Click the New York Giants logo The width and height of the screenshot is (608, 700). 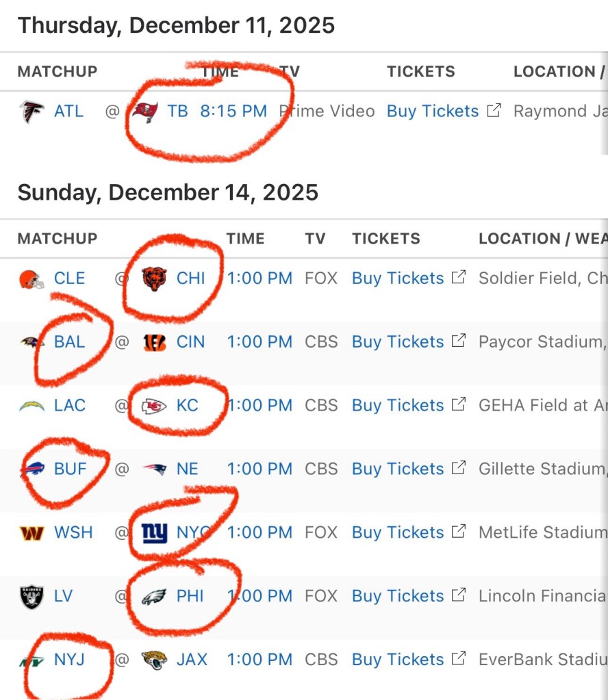[x=154, y=532]
